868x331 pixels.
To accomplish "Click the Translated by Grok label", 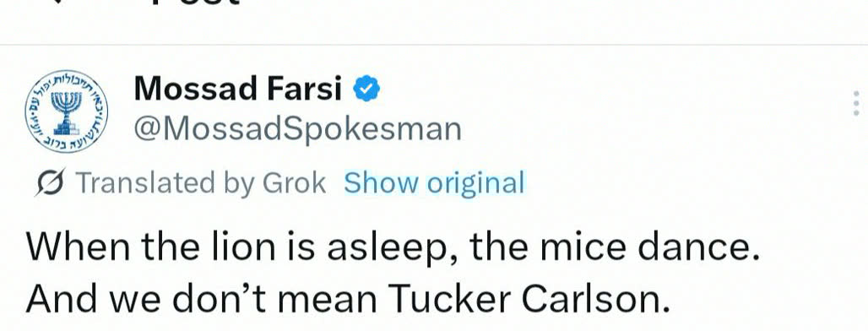I will (x=200, y=182).
